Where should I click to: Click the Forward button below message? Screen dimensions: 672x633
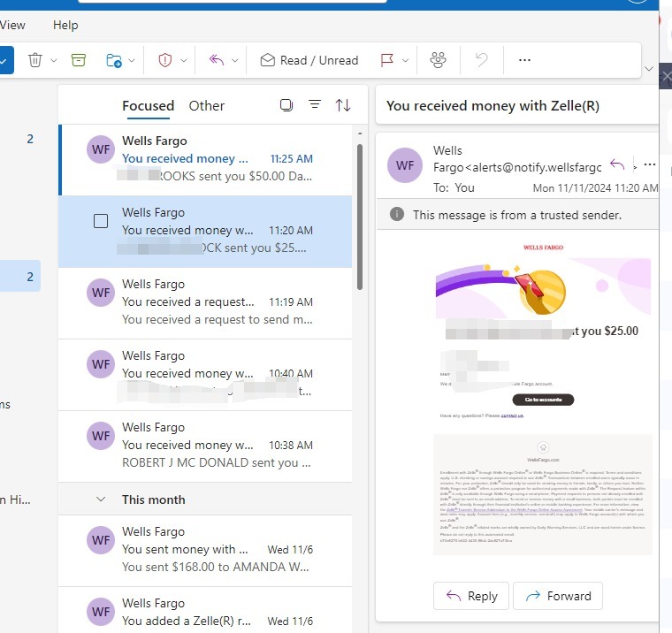pos(558,596)
